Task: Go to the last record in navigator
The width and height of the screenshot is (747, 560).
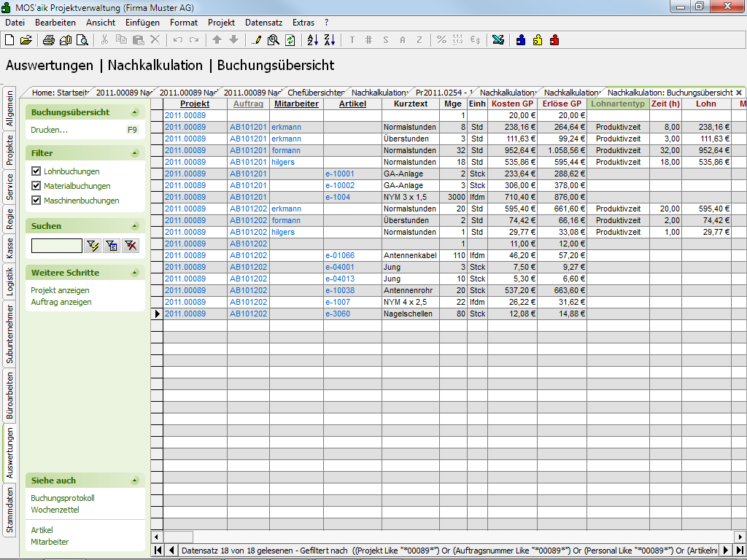Action: click(739, 550)
